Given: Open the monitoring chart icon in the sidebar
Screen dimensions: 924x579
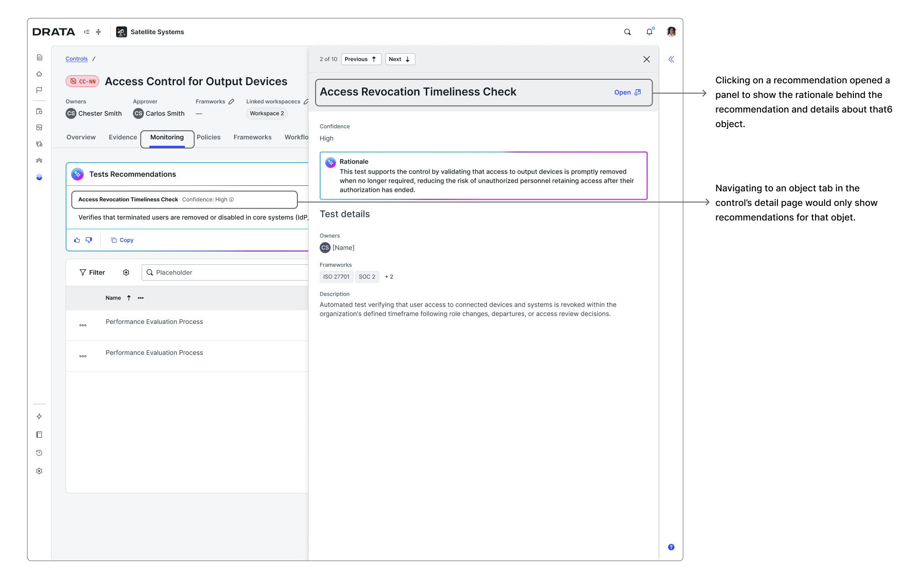Looking at the screenshot, I should point(40,128).
